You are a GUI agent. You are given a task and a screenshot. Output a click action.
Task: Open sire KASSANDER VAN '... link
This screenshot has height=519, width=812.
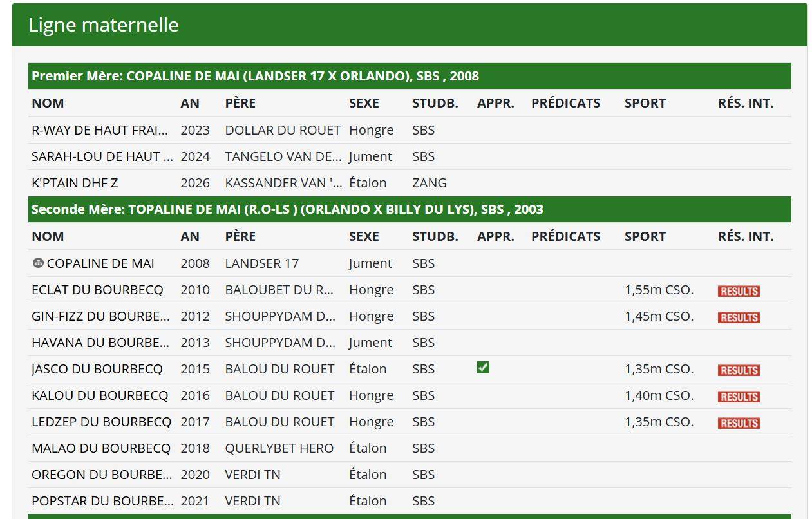(284, 183)
